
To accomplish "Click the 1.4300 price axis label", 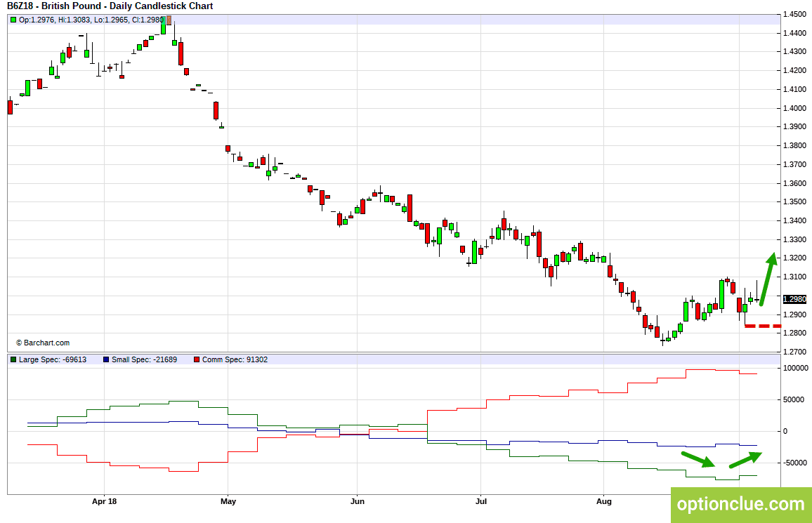I will 795,52.
